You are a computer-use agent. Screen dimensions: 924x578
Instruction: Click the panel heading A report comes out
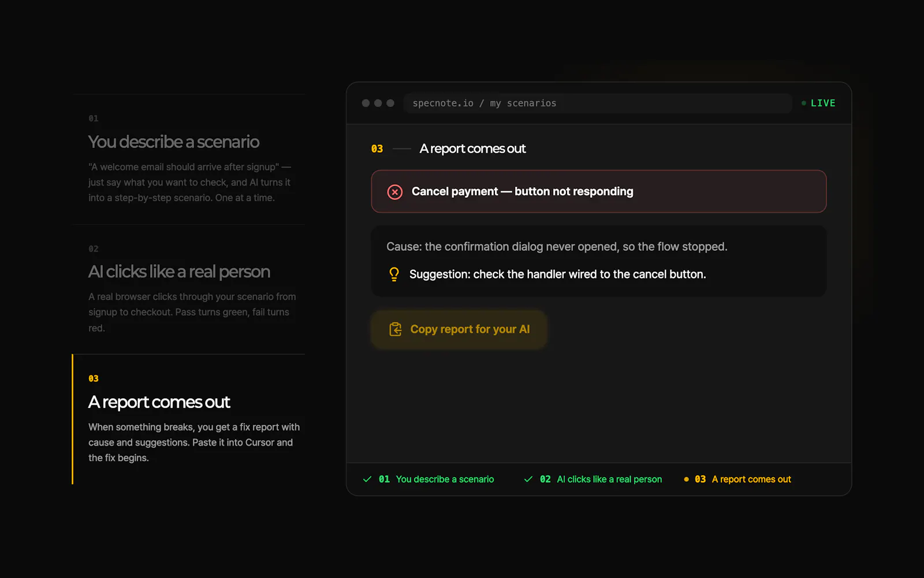coord(472,149)
